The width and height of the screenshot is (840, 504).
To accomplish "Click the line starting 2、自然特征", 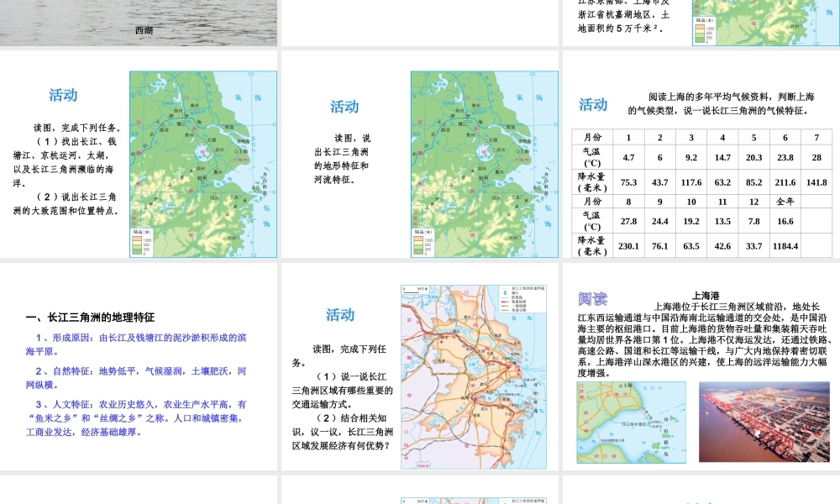I will pyautogui.click(x=136, y=378).
